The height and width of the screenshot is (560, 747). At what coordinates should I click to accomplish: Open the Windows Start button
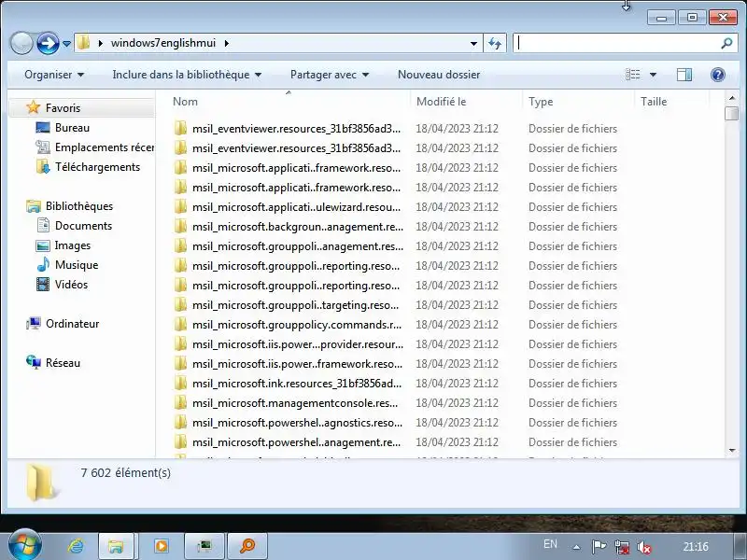click(x=25, y=546)
